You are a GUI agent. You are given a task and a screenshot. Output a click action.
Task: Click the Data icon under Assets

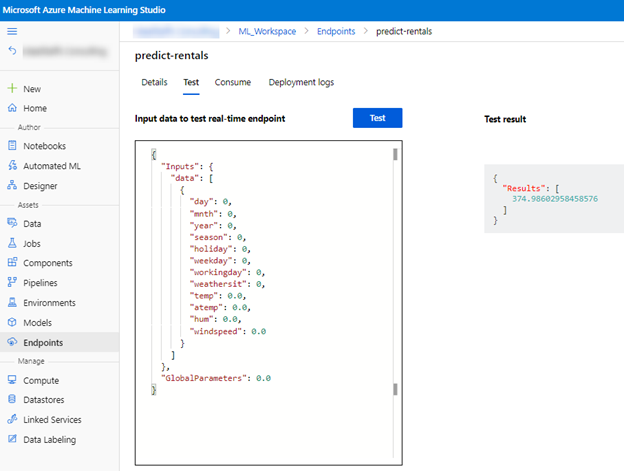coord(12,224)
